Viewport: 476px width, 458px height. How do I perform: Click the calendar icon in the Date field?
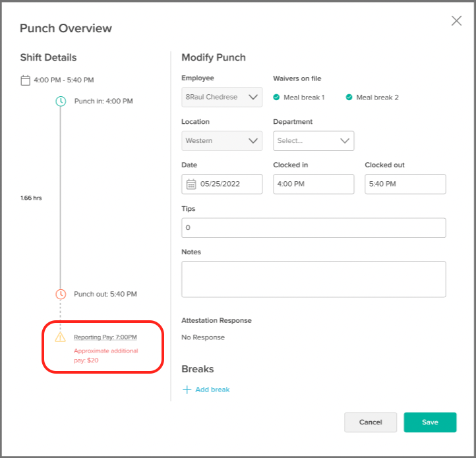191,185
